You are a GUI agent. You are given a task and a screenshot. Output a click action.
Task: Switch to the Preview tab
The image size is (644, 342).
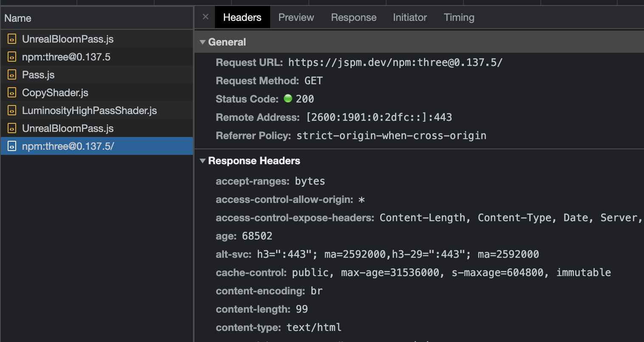[296, 17]
